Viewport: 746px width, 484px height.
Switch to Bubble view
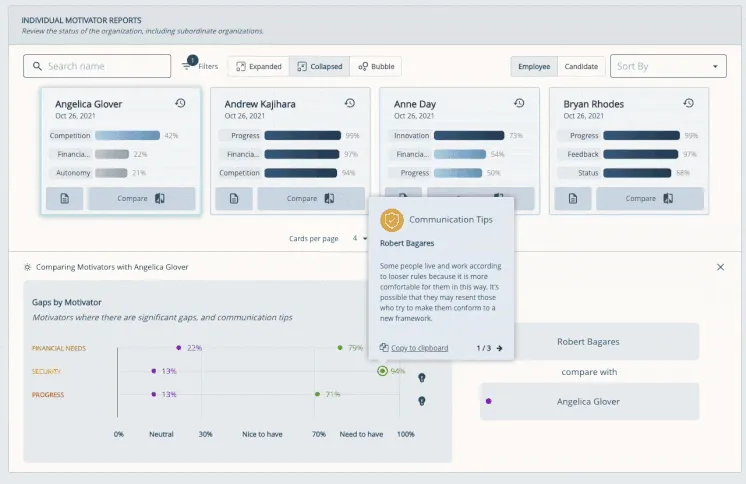376,67
